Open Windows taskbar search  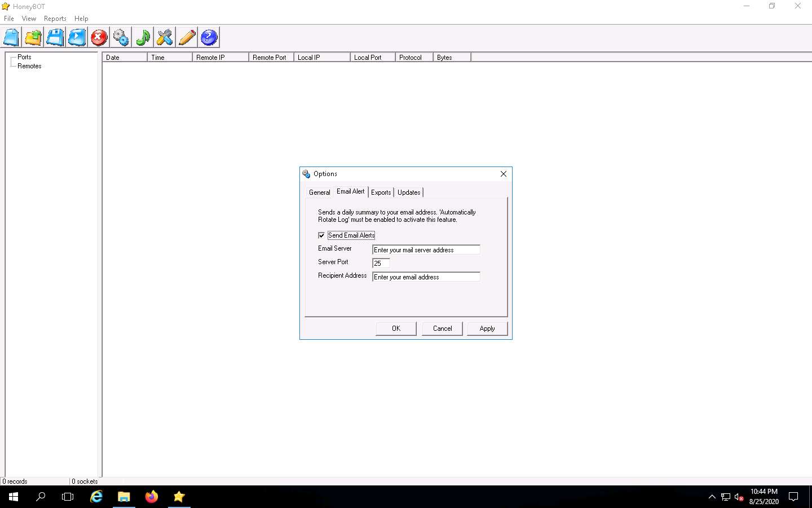point(41,497)
